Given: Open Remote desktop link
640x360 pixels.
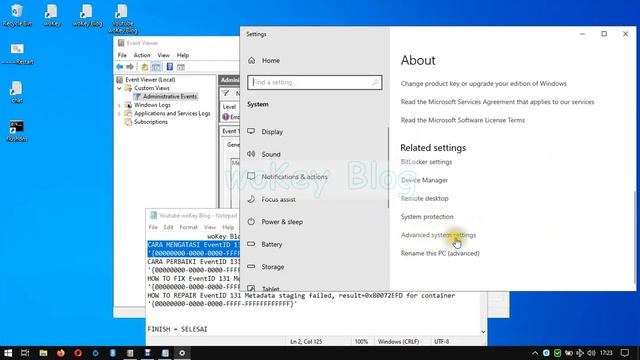Looking at the screenshot, I should (424, 198).
